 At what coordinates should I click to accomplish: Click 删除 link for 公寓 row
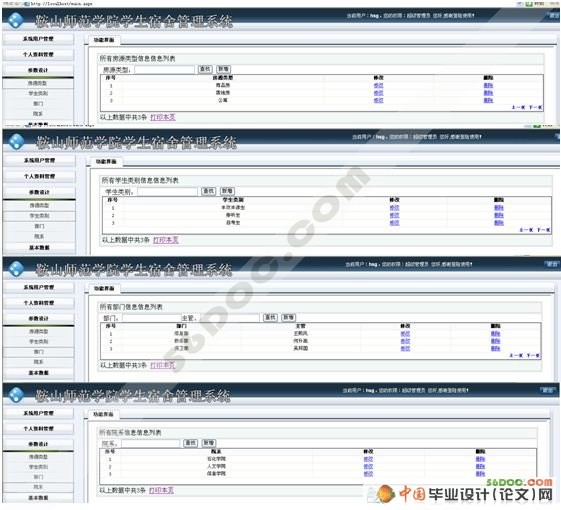pos(488,101)
